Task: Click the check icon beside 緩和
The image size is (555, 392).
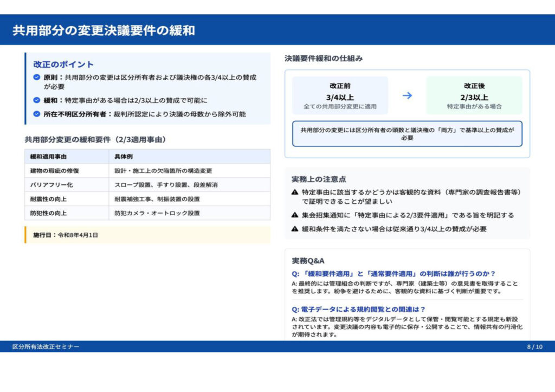Action: (37, 100)
